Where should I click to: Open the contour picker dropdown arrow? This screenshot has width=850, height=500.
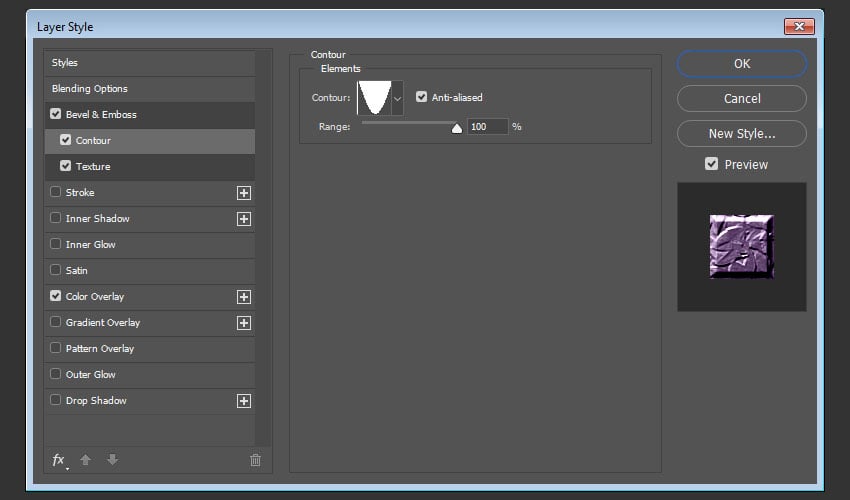(x=397, y=98)
